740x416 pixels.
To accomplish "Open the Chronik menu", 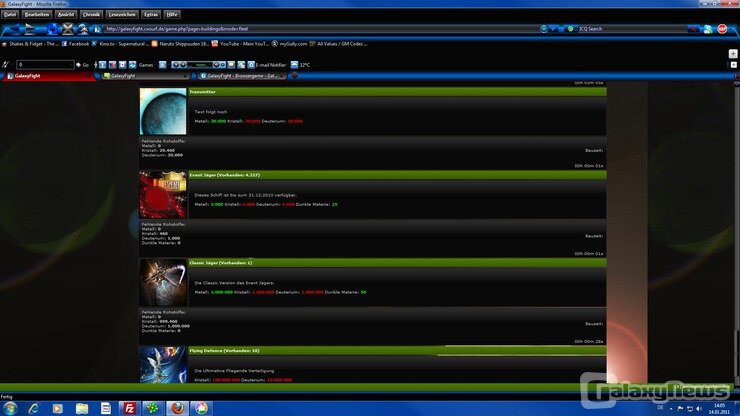I will click(x=91, y=15).
